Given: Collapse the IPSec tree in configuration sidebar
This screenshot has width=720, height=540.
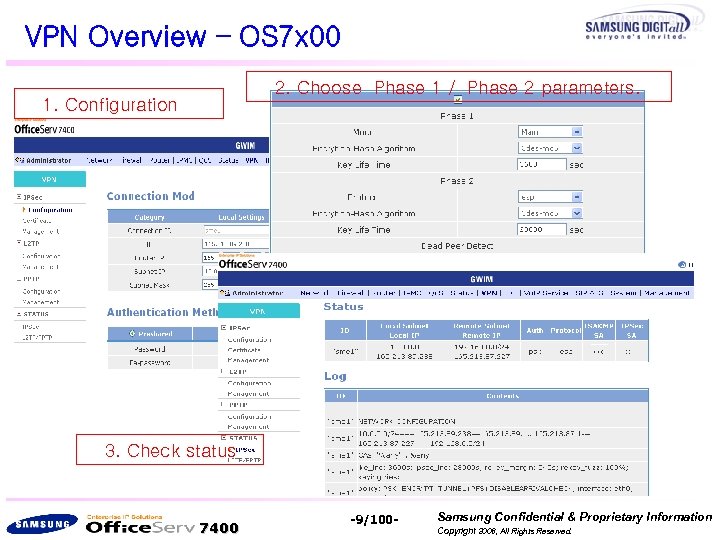Looking at the screenshot, I should point(19,197).
